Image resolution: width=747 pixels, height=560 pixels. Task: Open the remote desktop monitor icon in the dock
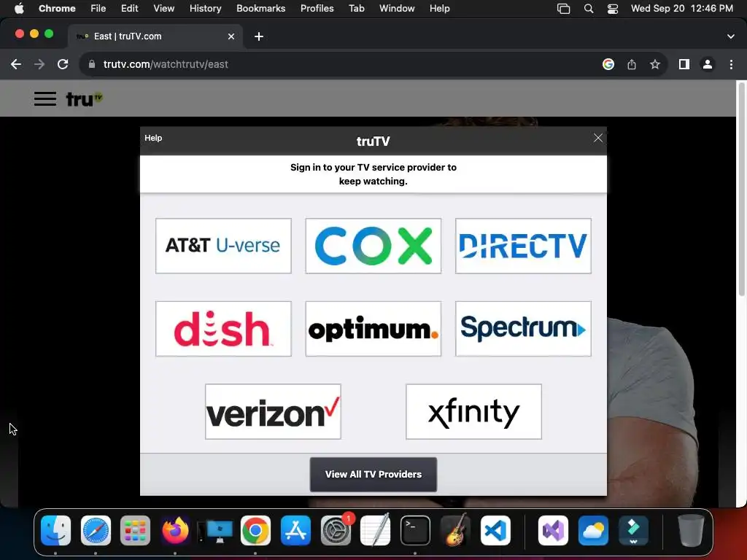pos(215,530)
